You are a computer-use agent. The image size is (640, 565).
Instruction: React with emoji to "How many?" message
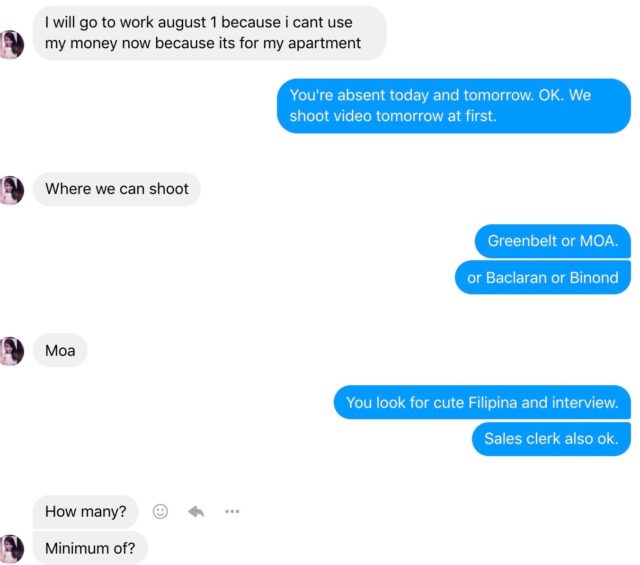(160, 511)
